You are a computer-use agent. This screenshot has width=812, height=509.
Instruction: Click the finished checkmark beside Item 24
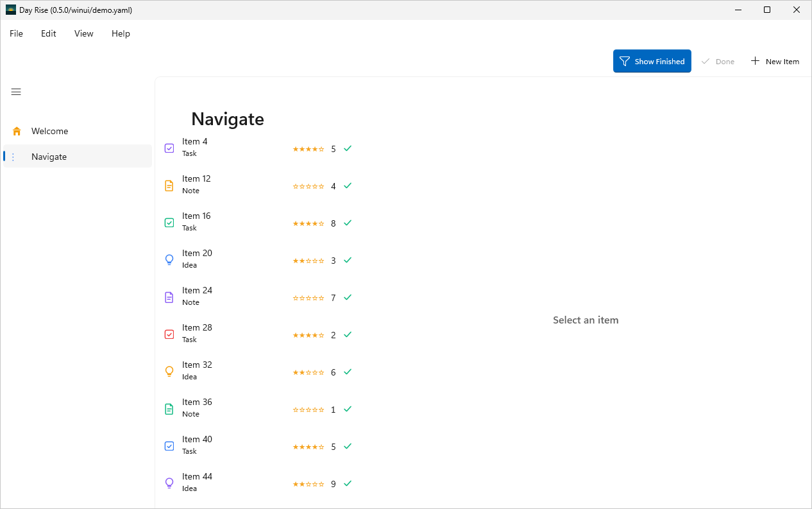[x=348, y=297]
